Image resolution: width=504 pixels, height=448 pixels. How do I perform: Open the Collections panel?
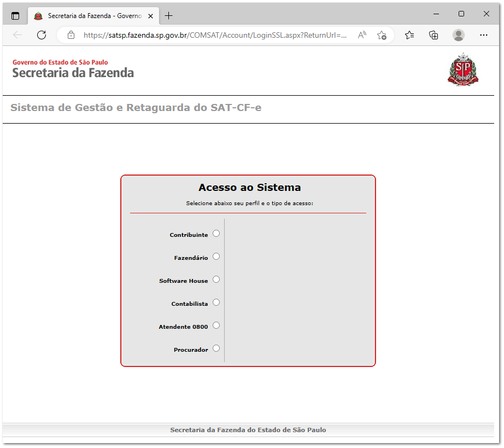(433, 34)
